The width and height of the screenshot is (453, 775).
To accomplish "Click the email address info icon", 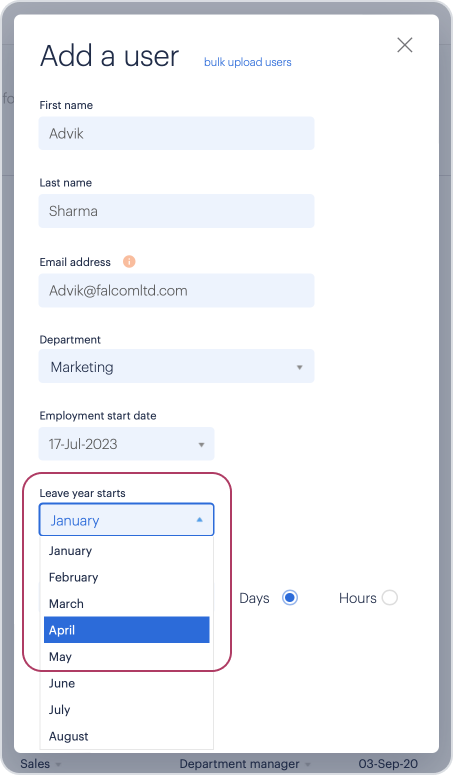I will pyautogui.click(x=129, y=261).
